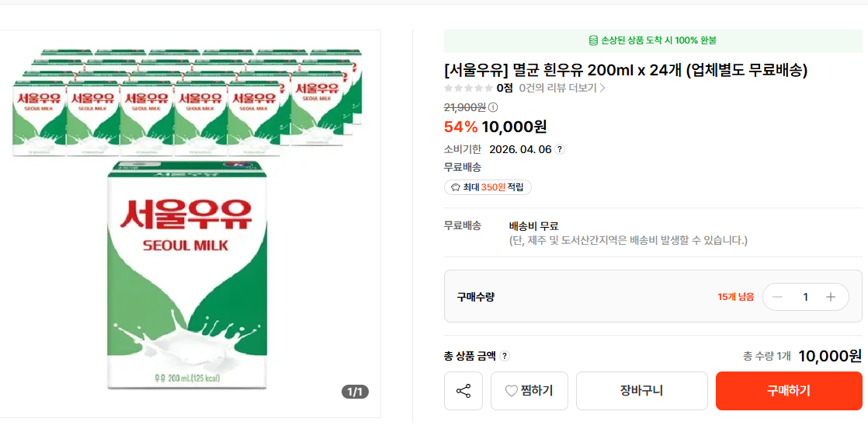Add the item via 장바구니 button
This screenshot has height=429, width=868.
pyautogui.click(x=641, y=391)
